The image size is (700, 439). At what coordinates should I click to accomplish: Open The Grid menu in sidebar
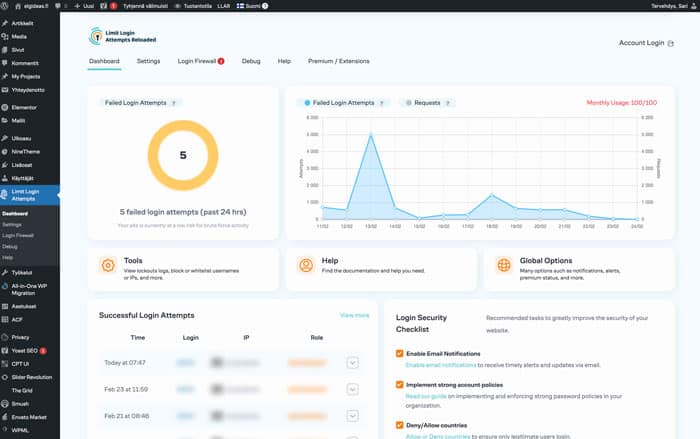pyautogui.click(x=22, y=391)
